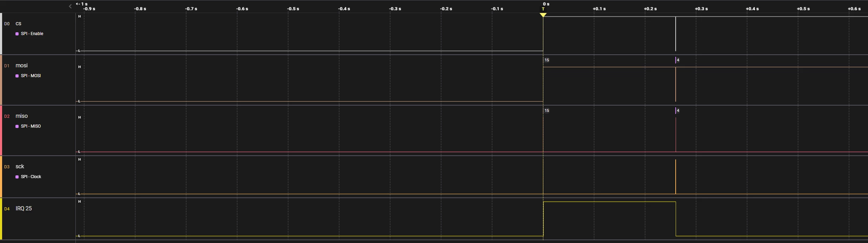Click the decoded 4 bubble on mosi
Viewport: 868px width, 243px height.
click(678, 60)
